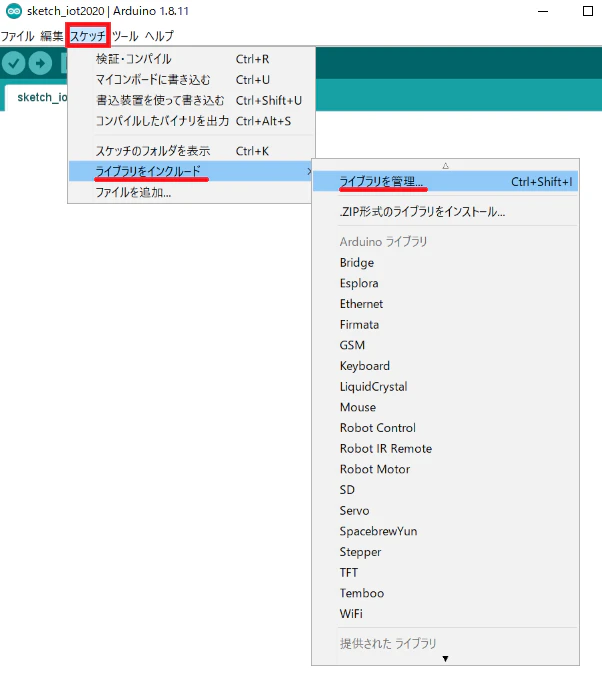
Task: Expand ライブラリをインクルード submenu
Action: click(x=191, y=171)
